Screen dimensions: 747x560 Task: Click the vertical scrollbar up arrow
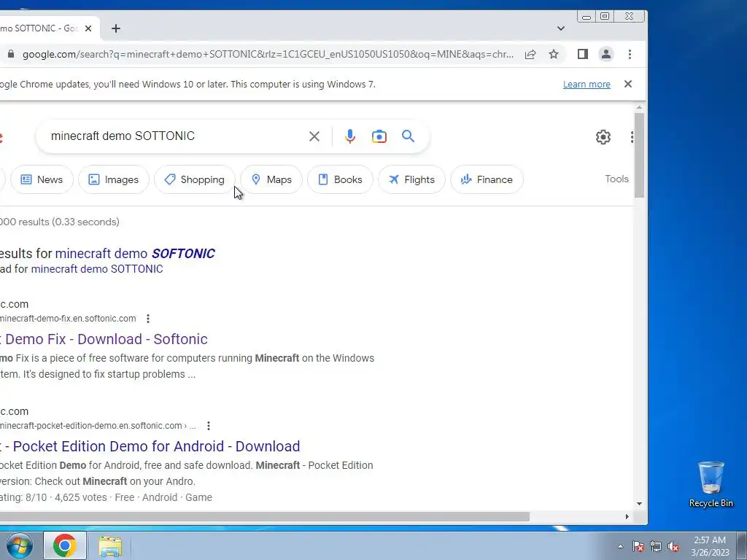(639, 108)
